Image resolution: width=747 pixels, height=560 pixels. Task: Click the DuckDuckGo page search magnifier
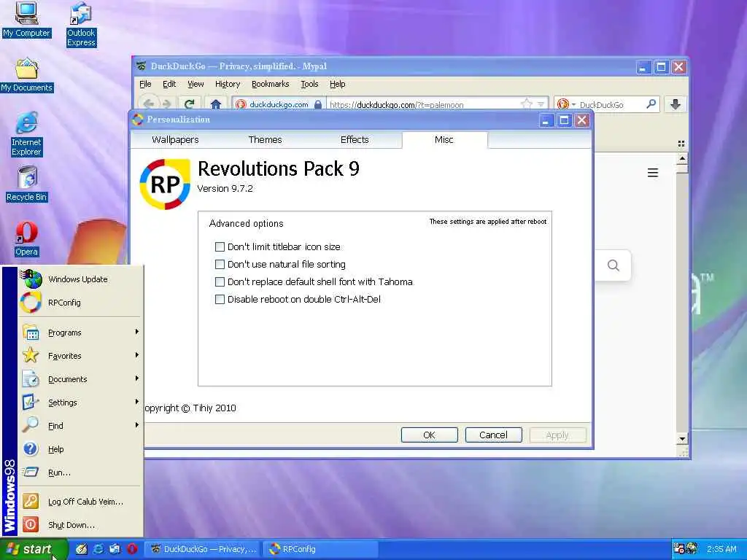(x=613, y=265)
